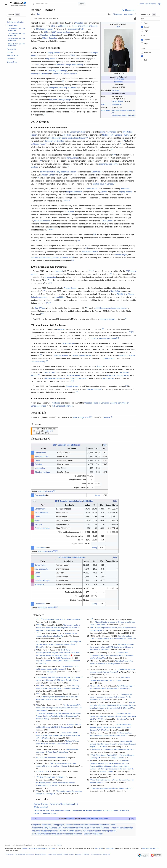Go to External links in contents
167x868 pixels.
[x=12, y=62]
